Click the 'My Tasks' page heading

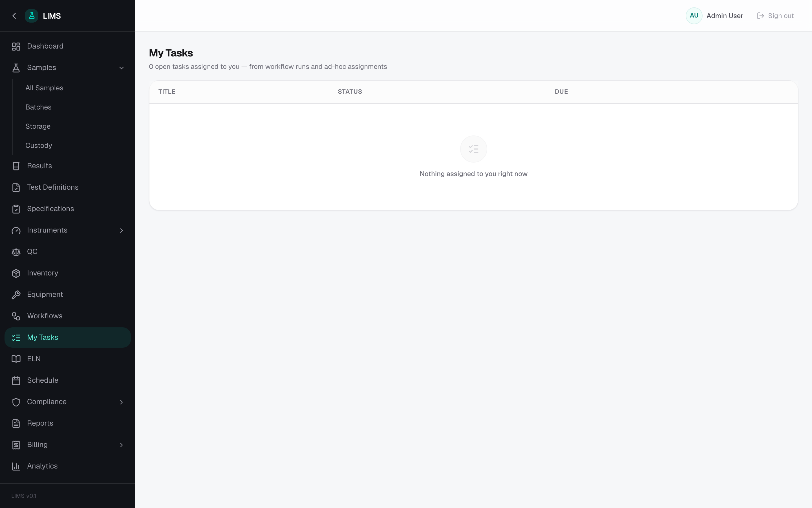pos(171,53)
